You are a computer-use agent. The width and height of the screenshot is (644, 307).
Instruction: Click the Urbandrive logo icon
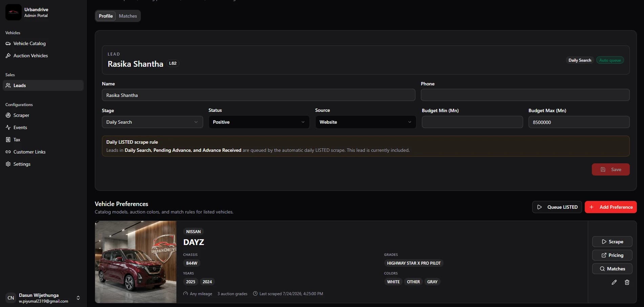tap(14, 12)
